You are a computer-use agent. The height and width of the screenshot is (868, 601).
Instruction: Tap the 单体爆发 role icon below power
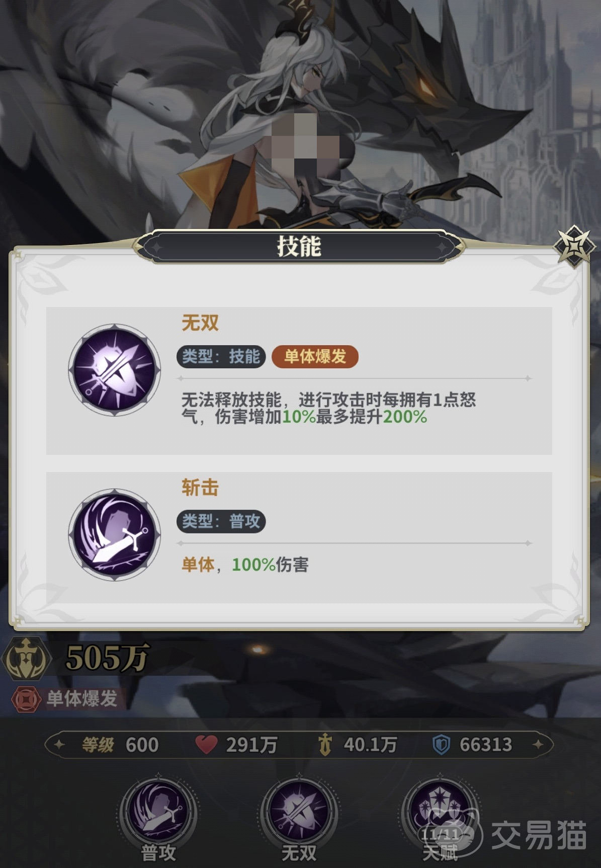click(26, 699)
